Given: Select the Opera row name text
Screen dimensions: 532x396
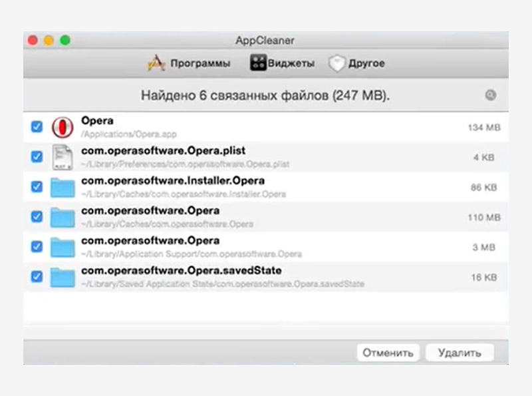Looking at the screenshot, I should [97, 120].
